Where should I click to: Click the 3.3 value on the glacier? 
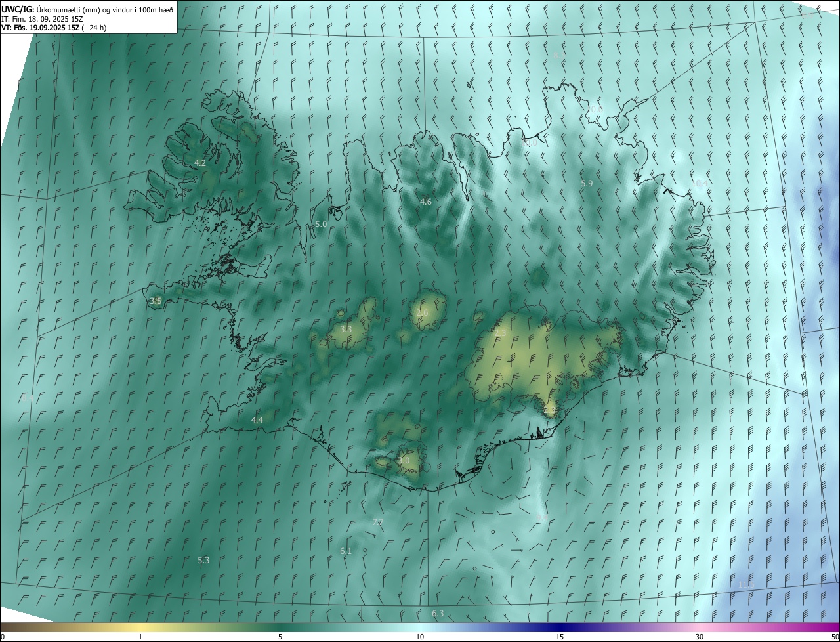346,329
